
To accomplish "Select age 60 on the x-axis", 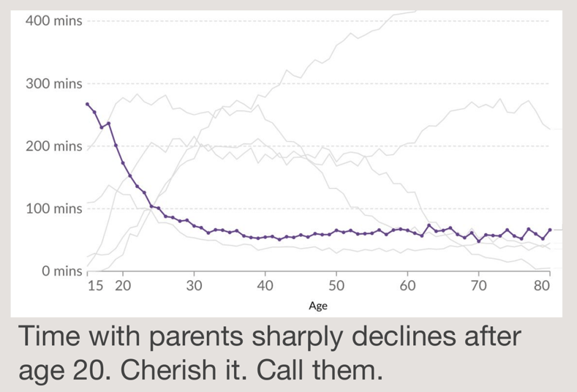I will [407, 286].
